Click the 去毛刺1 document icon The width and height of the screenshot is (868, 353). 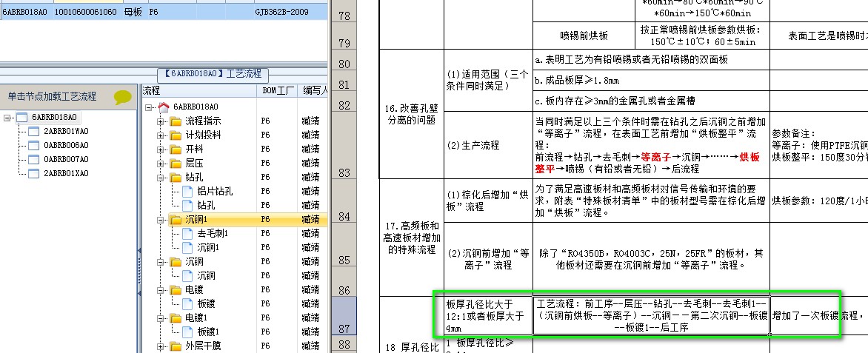tap(187, 234)
